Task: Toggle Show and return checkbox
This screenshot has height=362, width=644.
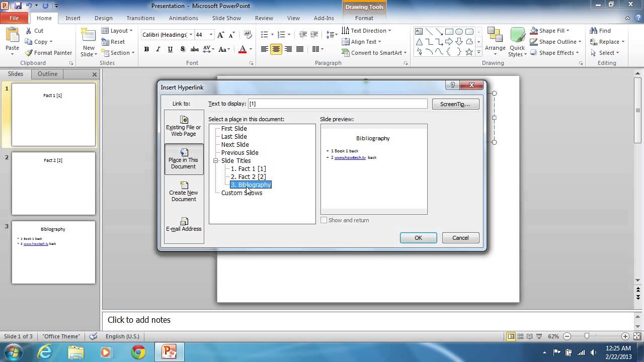Action: [x=324, y=220]
